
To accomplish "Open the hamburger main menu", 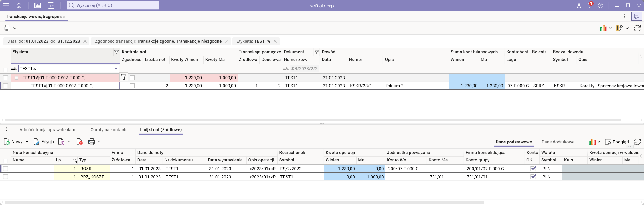I will [6, 5].
